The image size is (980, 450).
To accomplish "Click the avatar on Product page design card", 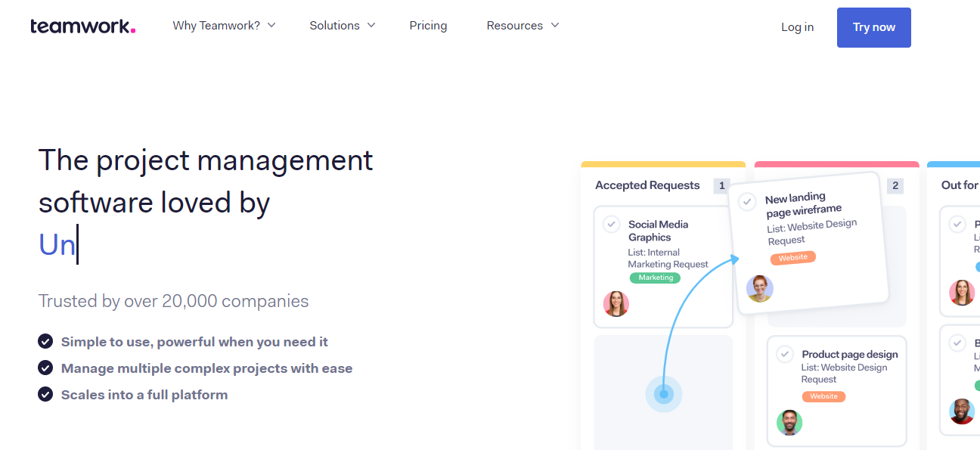I will point(789,423).
